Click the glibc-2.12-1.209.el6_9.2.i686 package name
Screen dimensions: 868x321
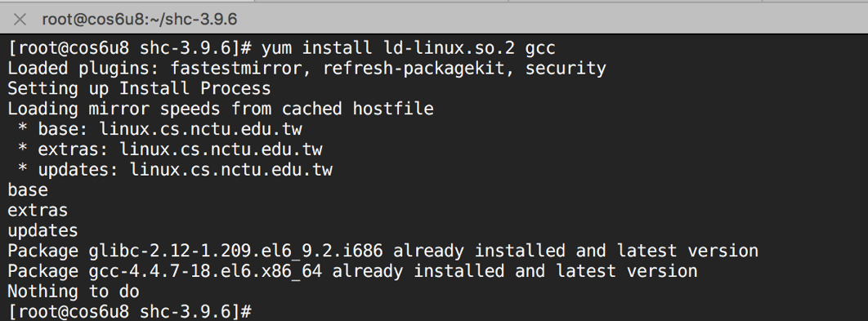235,252
